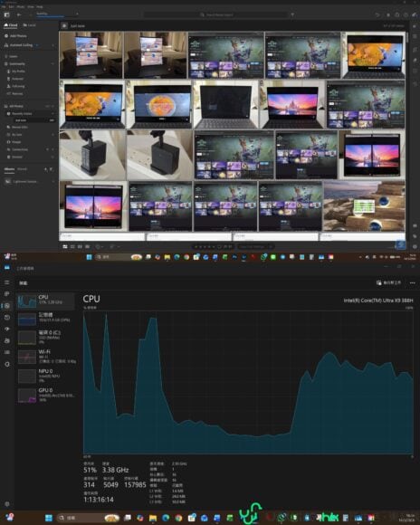Click the Windows Start button on lower taskbar
This screenshot has width=420, height=525.
coord(49,518)
